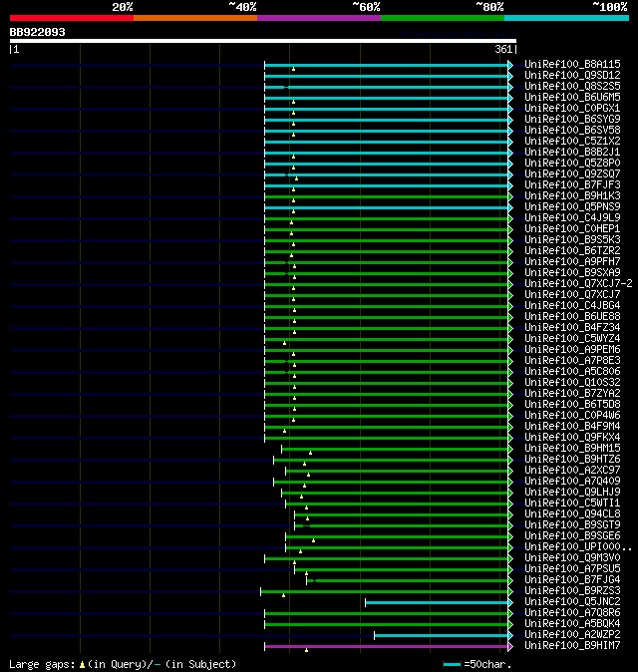
Task: Click the UniRef100_Q7XCJ7-2 isoform label
Action: tap(578, 284)
